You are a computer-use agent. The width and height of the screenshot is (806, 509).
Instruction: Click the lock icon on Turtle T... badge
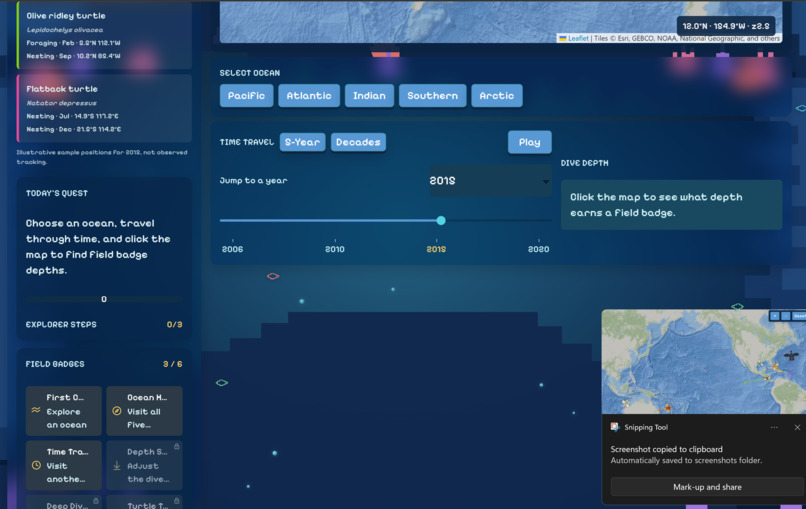pyautogui.click(x=176, y=500)
